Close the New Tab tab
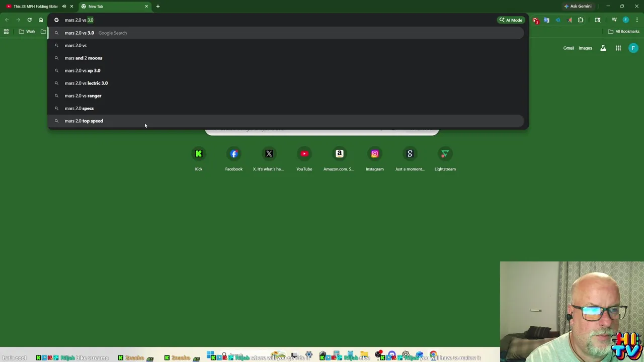The image size is (644, 362). [x=146, y=7]
